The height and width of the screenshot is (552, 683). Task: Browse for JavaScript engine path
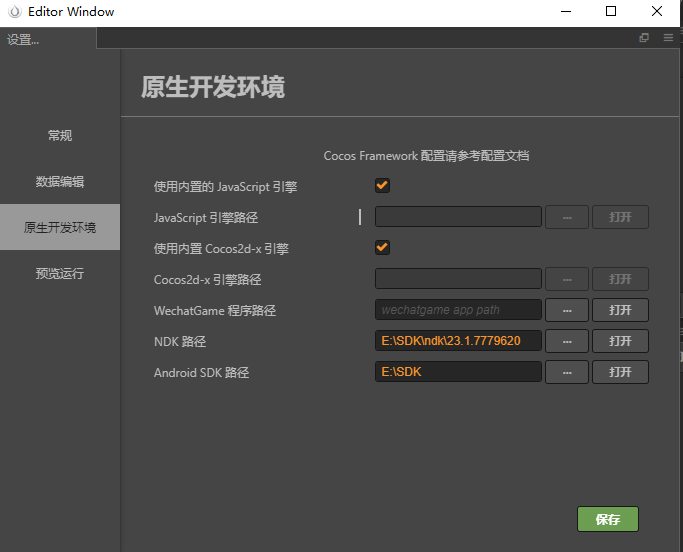[x=567, y=217]
